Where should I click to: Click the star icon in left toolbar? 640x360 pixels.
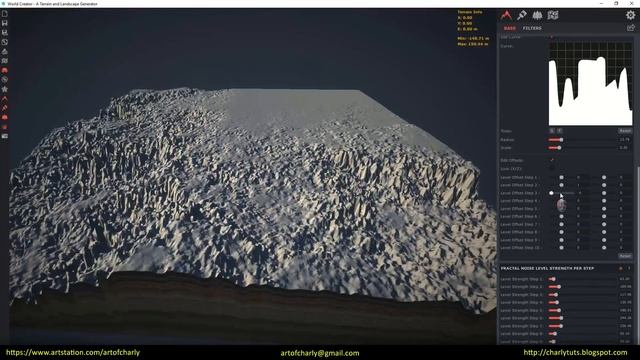(4, 89)
